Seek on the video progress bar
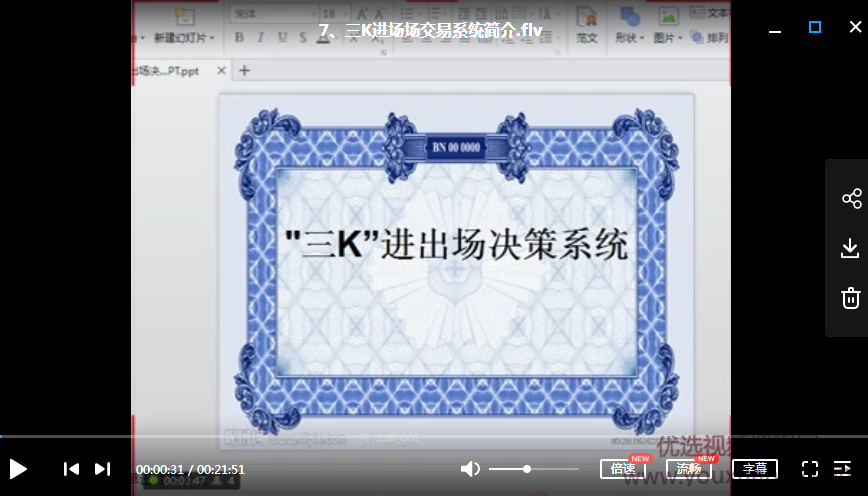Image resolution: width=868 pixels, height=496 pixels. tap(434, 436)
